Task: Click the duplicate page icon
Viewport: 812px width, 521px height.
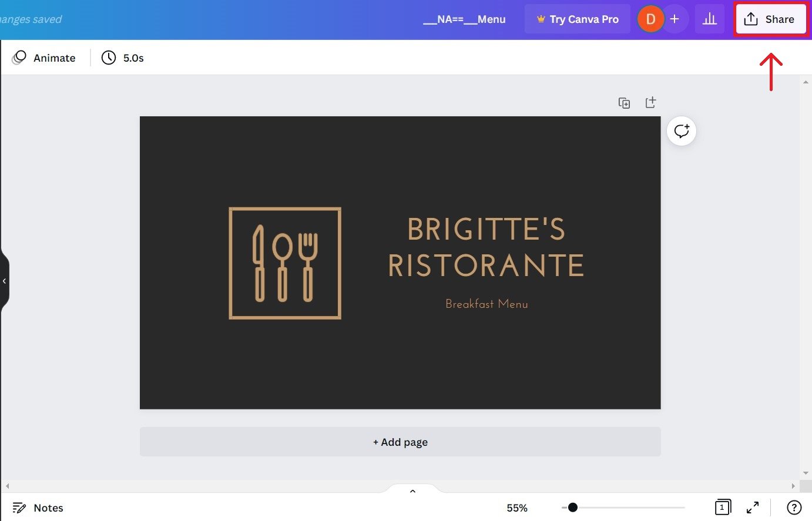Action: (x=624, y=102)
